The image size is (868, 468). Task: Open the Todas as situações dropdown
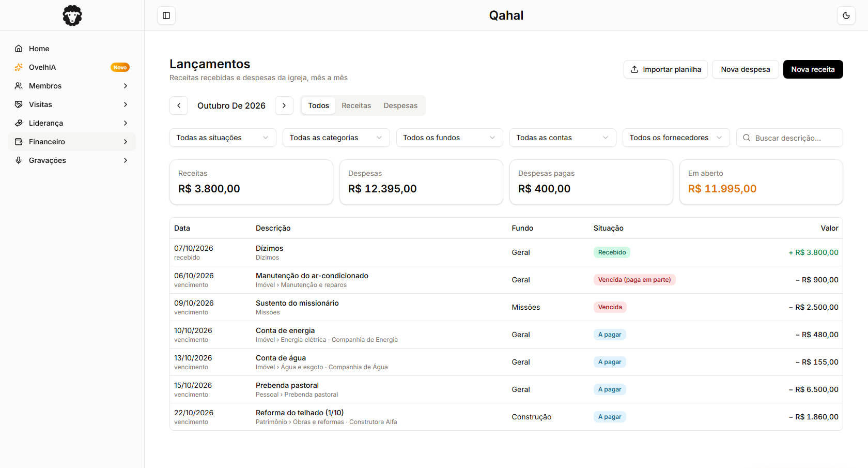coord(223,138)
